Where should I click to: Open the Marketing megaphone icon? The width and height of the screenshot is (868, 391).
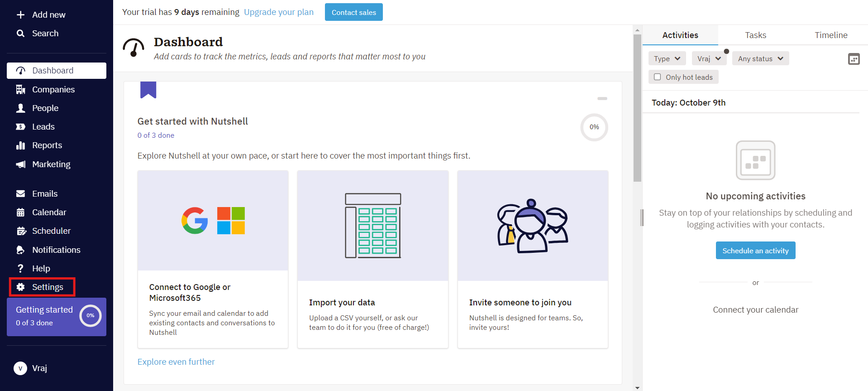coord(20,164)
